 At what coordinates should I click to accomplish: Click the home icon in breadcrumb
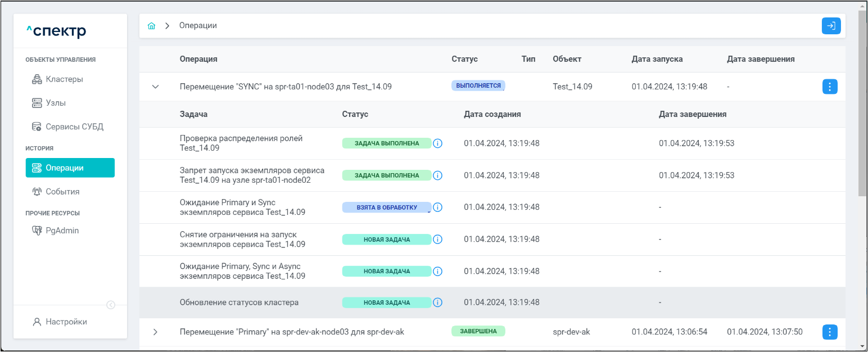coord(151,26)
